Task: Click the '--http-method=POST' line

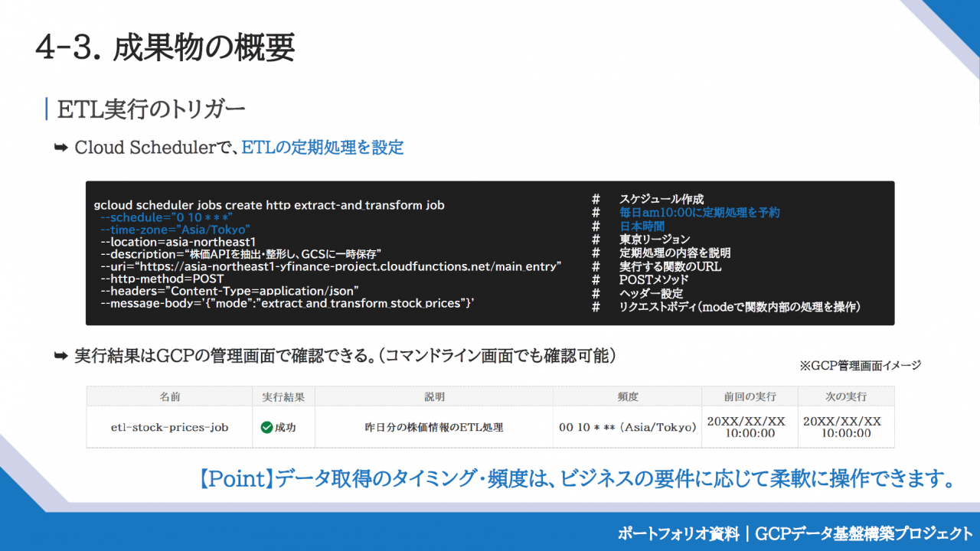Action: coord(162,279)
